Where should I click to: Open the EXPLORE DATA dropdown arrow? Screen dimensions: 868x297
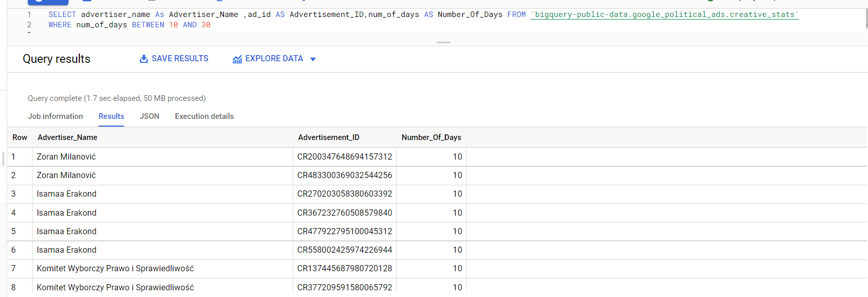click(313, 59)
